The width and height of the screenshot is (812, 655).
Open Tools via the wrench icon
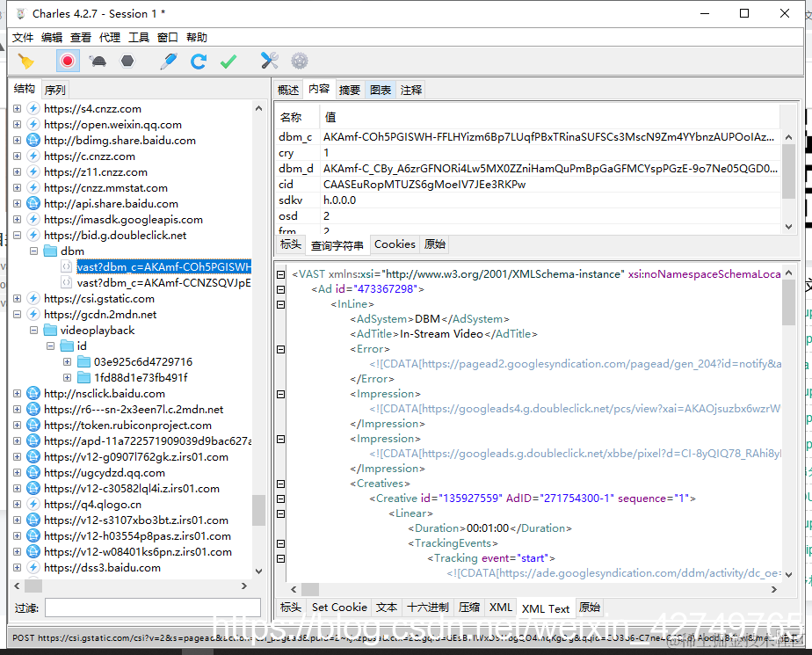[269, 62]
